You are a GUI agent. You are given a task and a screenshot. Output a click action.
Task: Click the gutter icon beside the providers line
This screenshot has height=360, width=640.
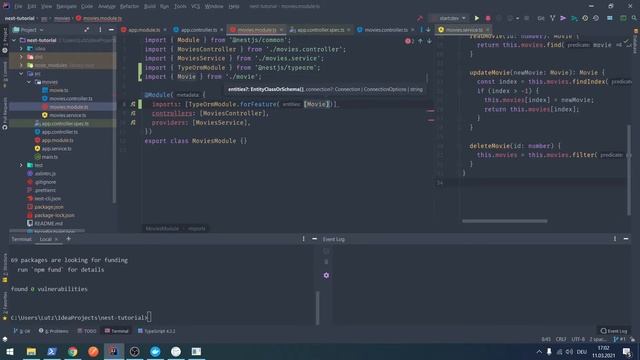click(x=133, y=122)
